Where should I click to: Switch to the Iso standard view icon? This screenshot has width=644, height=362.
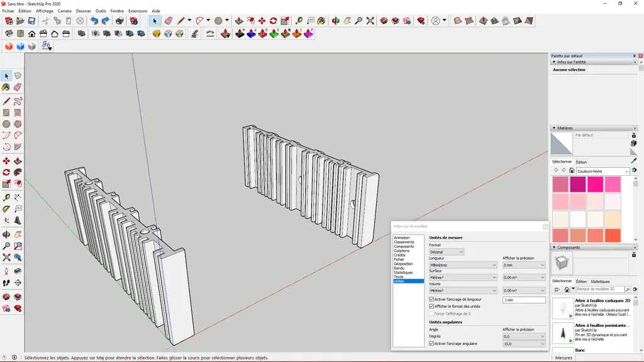(9, 34)
